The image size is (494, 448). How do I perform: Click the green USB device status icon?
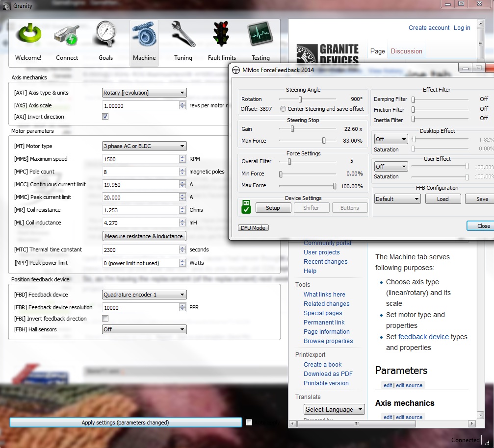(x=246, y=207)
